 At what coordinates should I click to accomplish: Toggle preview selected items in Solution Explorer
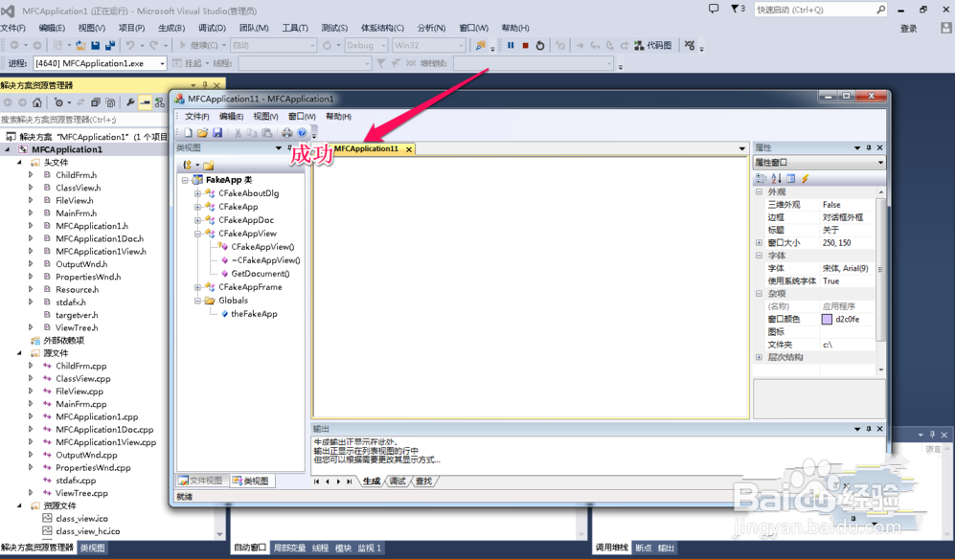coord(145,102)
